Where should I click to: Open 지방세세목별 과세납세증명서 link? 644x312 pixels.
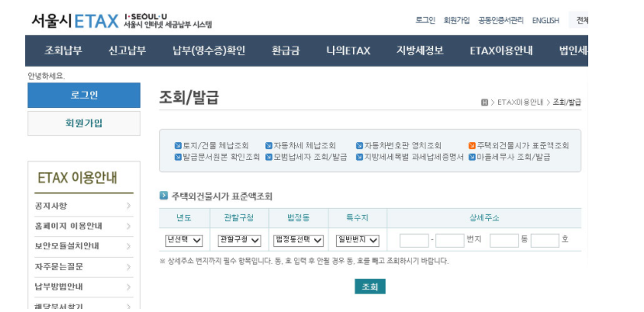click(414, 157)
